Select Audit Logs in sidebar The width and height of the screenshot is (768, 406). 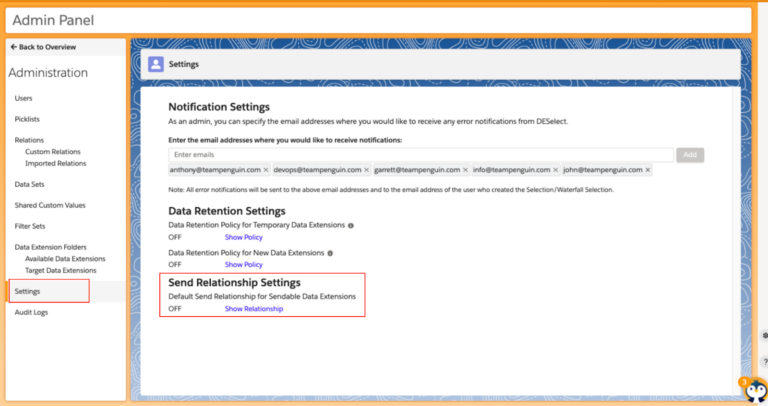point(31,312)
